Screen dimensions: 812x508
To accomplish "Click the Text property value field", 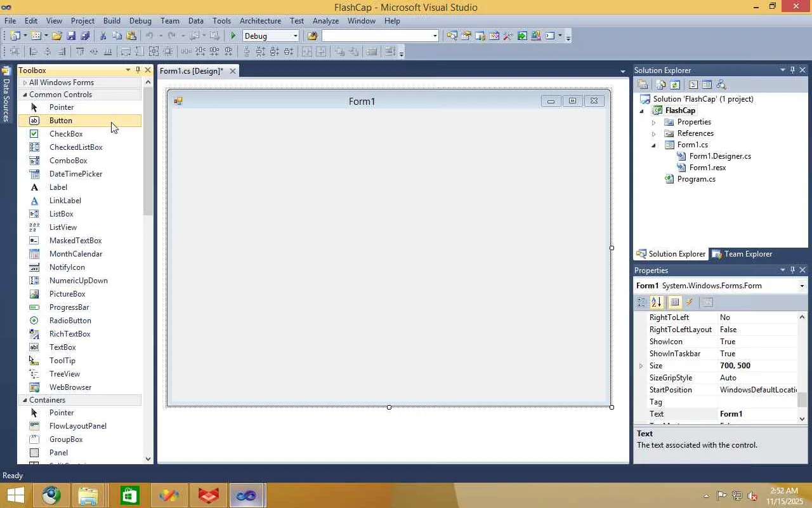I will coord(758,414).
